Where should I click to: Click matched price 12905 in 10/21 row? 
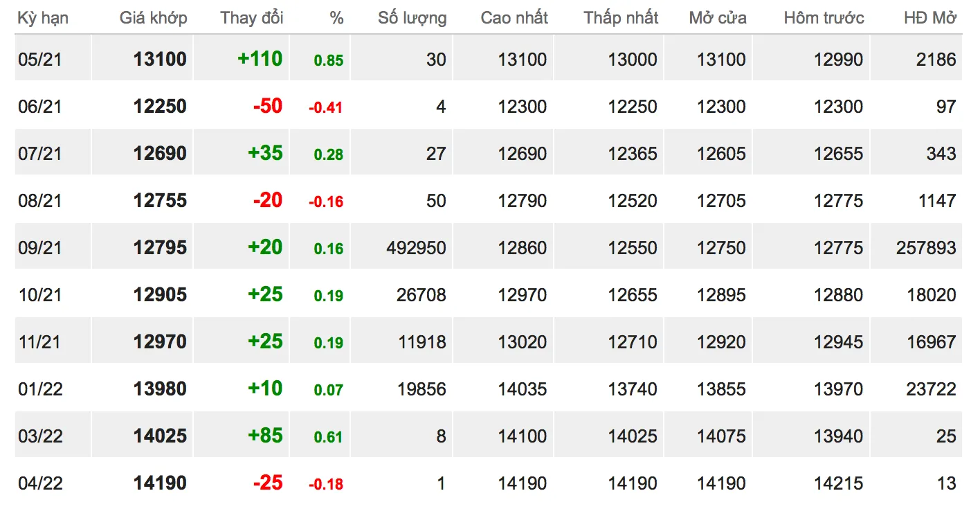(160, 294)
